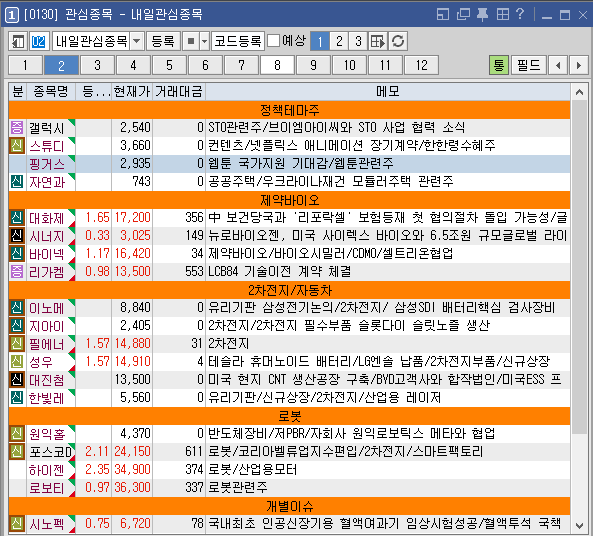Click the 신 badge icon on 원익홀 row

pyautogui.click(x=17, y=434)
